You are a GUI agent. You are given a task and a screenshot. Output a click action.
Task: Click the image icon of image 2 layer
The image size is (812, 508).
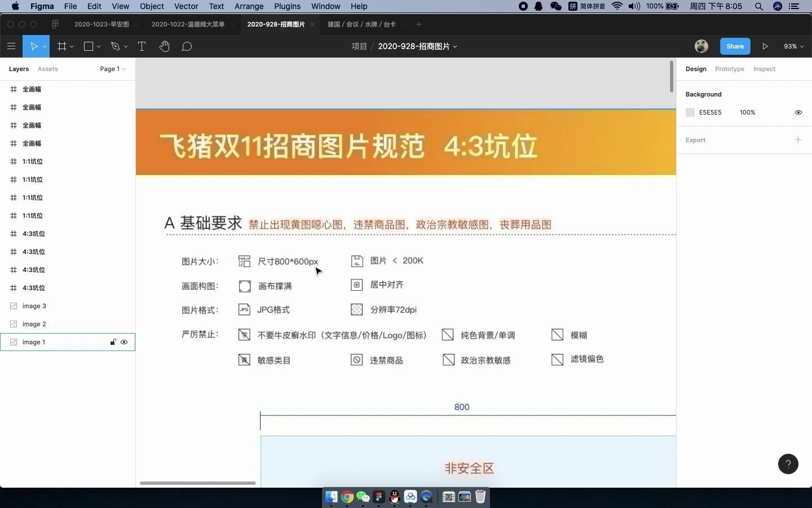pyautogui.click(x=14, y=324)
